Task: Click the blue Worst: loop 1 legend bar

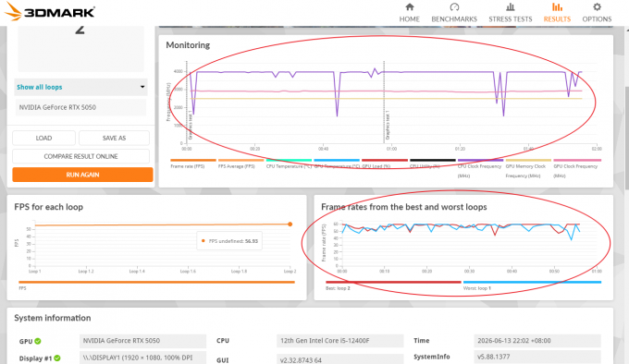Action: tap(532, 283)
